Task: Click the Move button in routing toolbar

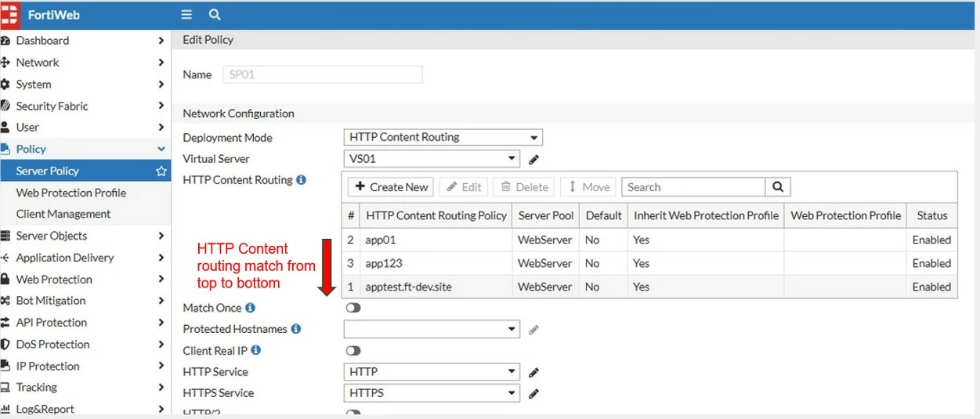Action: 588,187
